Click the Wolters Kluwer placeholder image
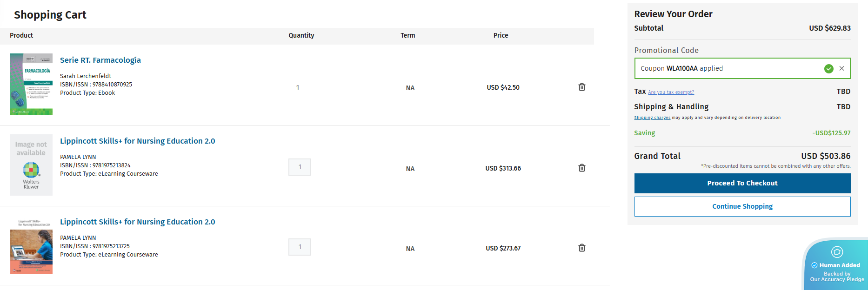The image size is (868, 290). (31, 165)
